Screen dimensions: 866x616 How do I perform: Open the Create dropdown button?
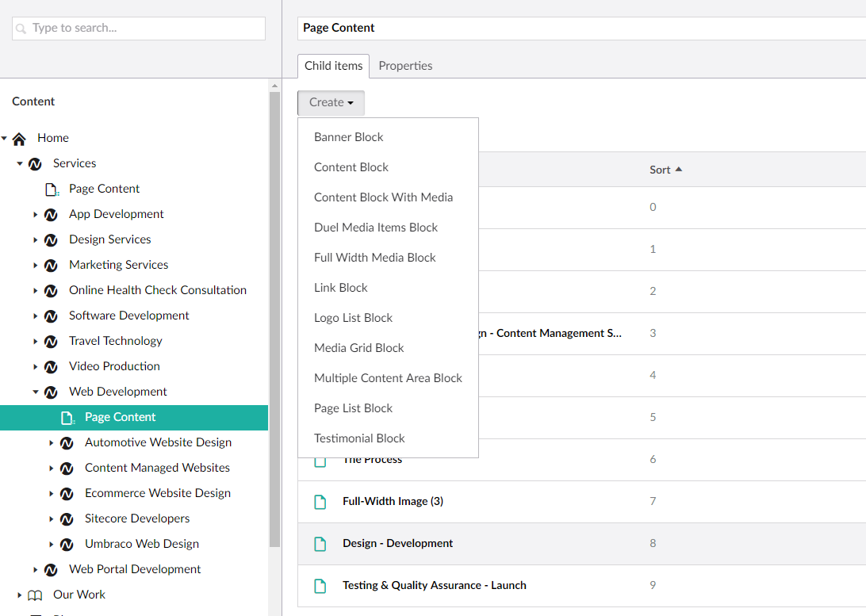pos(330,102)
